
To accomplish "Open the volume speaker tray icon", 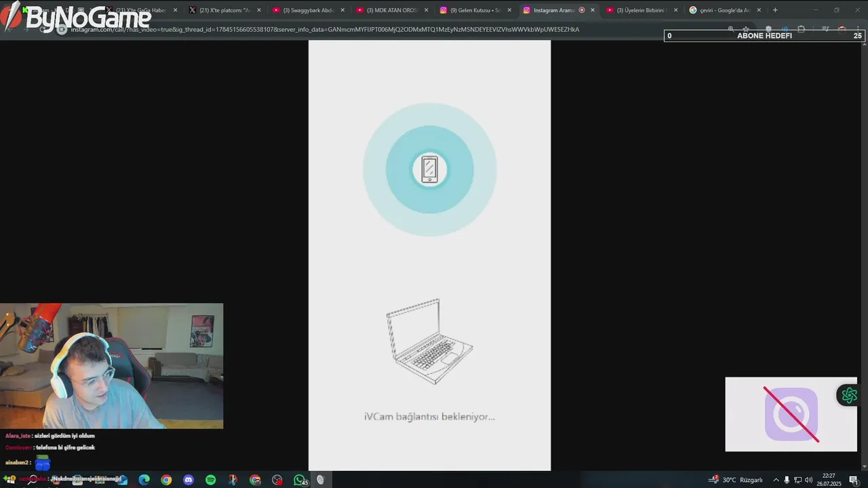I will [808, 480].
